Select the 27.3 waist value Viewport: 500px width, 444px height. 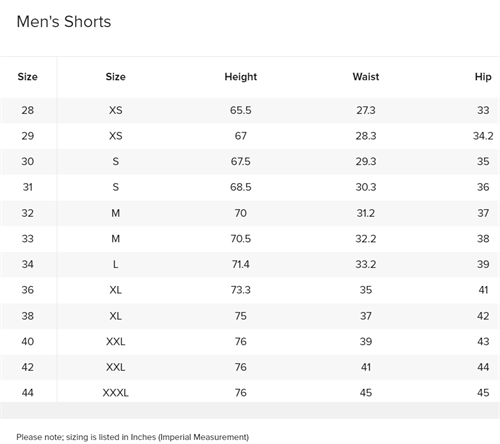tap(366, 110)
